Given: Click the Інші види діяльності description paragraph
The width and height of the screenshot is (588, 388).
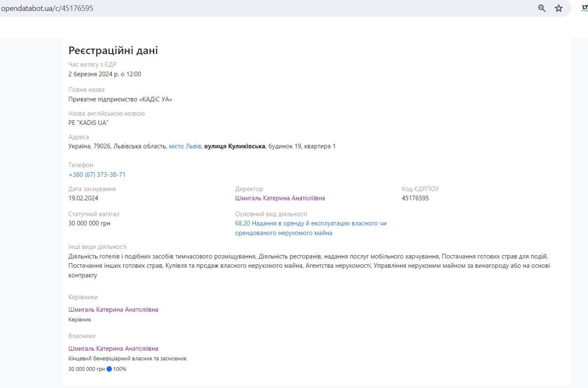Looking at the screenshot, I should 309,266.
